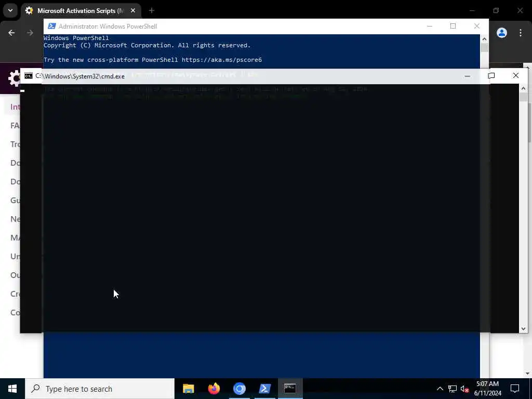Click the taskbar search box
Viewport: 532px width, 399px height.
(x=100, y=389)
